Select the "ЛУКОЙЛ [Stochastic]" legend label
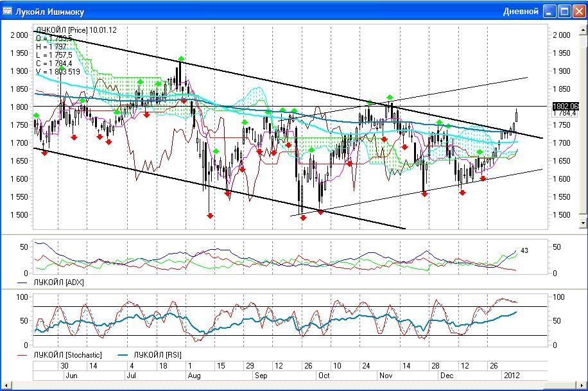This screenshot has width=588, height=391. pos(68,354)
